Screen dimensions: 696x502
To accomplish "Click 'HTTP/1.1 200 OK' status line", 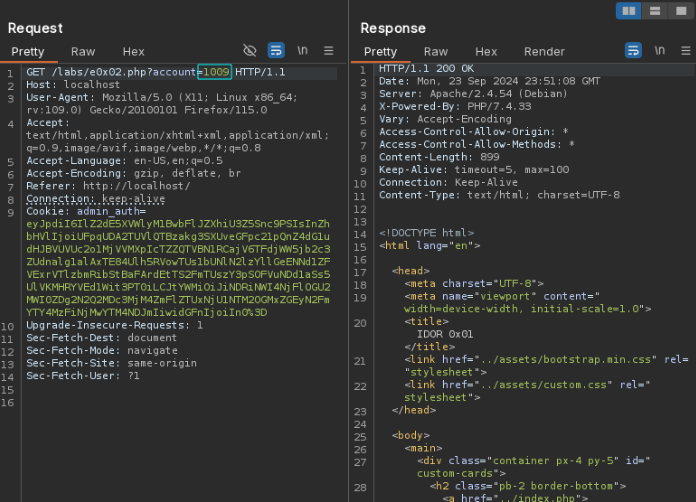I will tap(426, 68).
